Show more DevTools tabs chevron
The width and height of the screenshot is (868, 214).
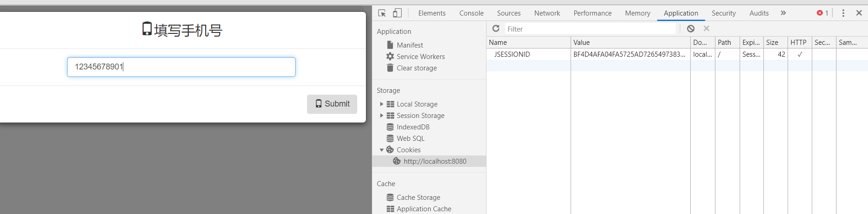click(783, 13)
